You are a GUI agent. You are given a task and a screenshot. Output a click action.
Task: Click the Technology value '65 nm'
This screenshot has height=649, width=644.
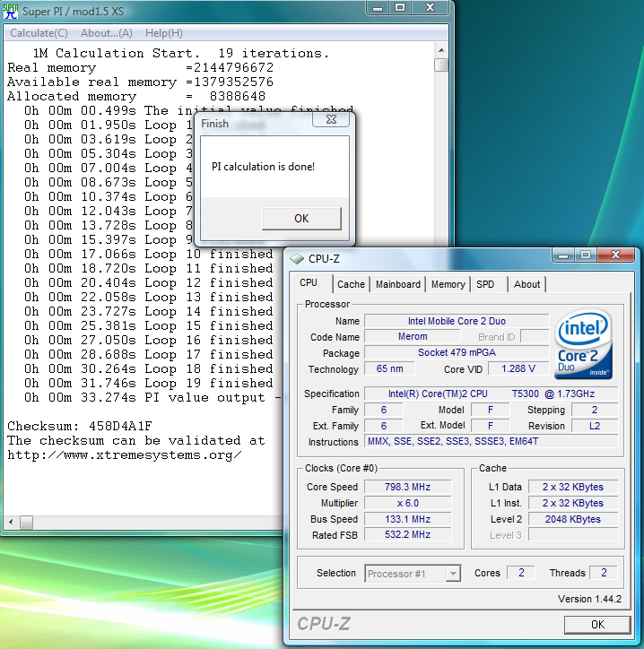point(389,368)
